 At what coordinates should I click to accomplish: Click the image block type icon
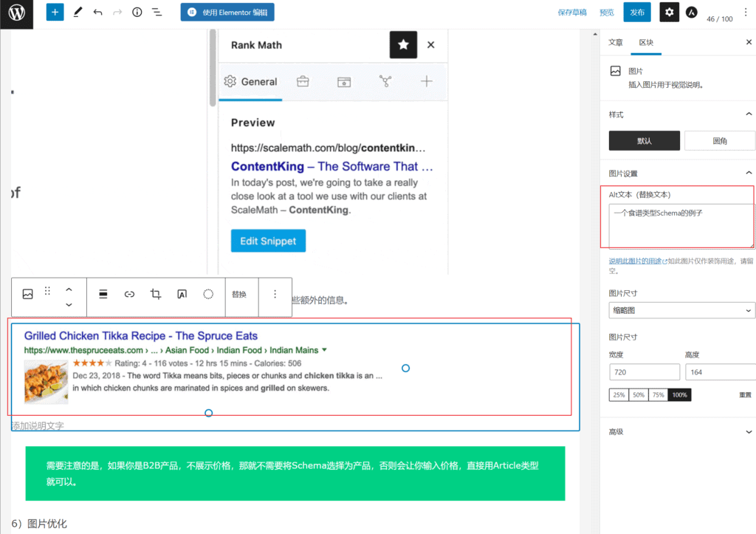28,294
